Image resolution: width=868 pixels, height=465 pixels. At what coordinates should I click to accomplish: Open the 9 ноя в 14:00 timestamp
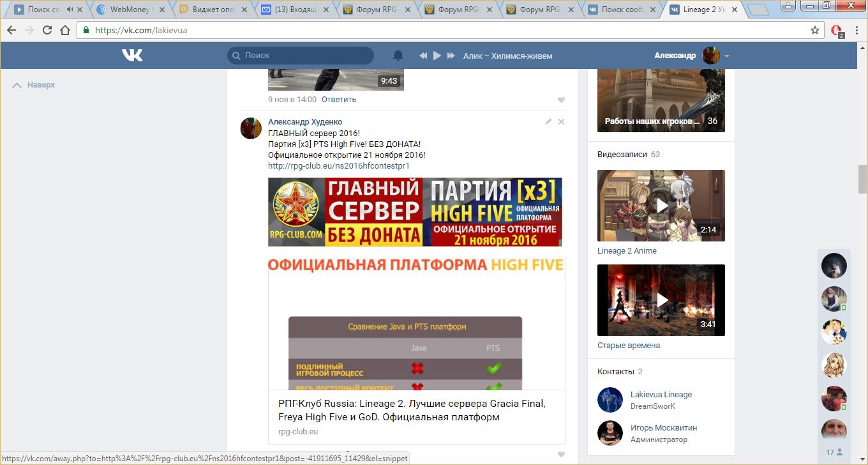pyautogui.click(x=292, y=100)
